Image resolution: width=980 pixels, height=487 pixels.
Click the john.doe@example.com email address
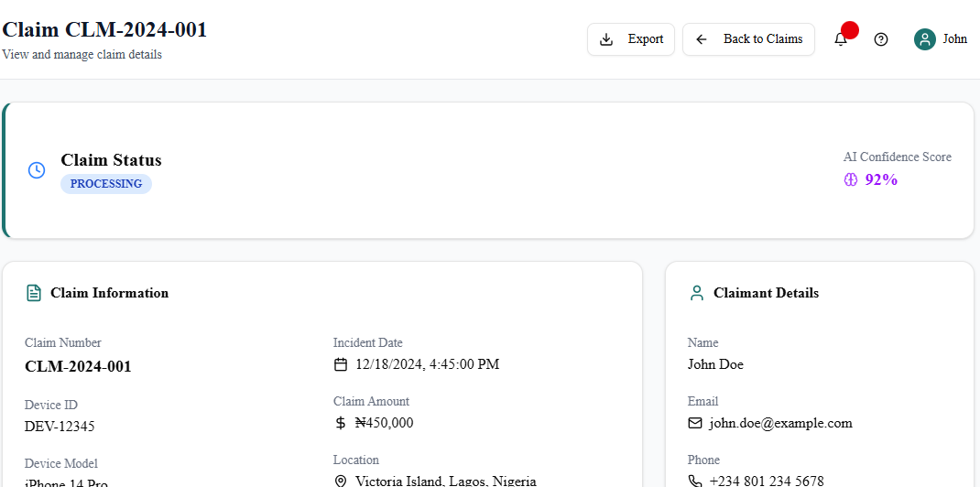[x=780, y=423]
